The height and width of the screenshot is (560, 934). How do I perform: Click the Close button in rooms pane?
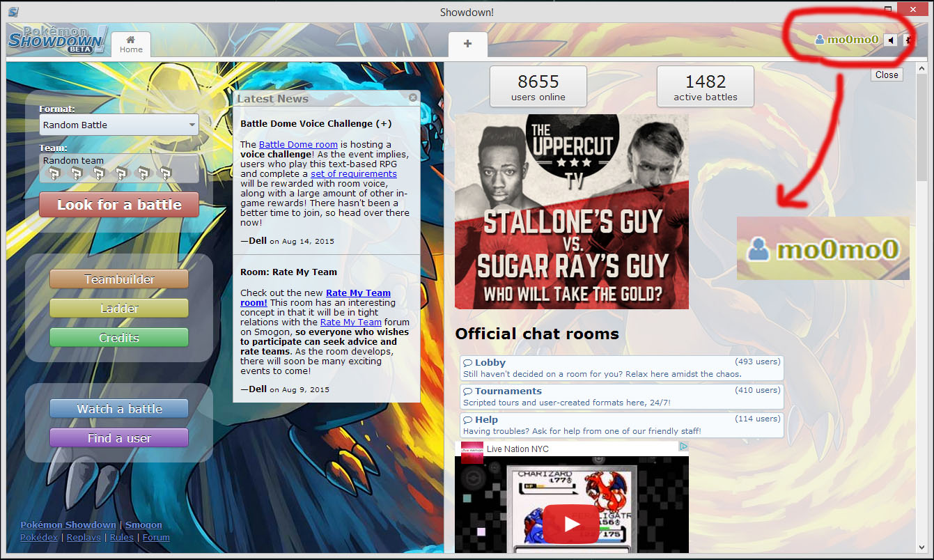coord(887,75)
